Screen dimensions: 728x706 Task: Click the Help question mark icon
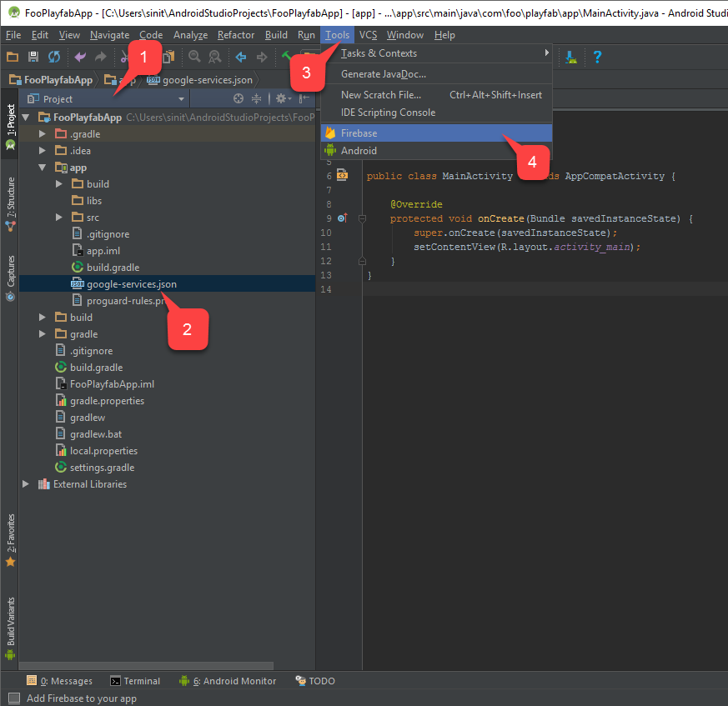click(597, 57)
